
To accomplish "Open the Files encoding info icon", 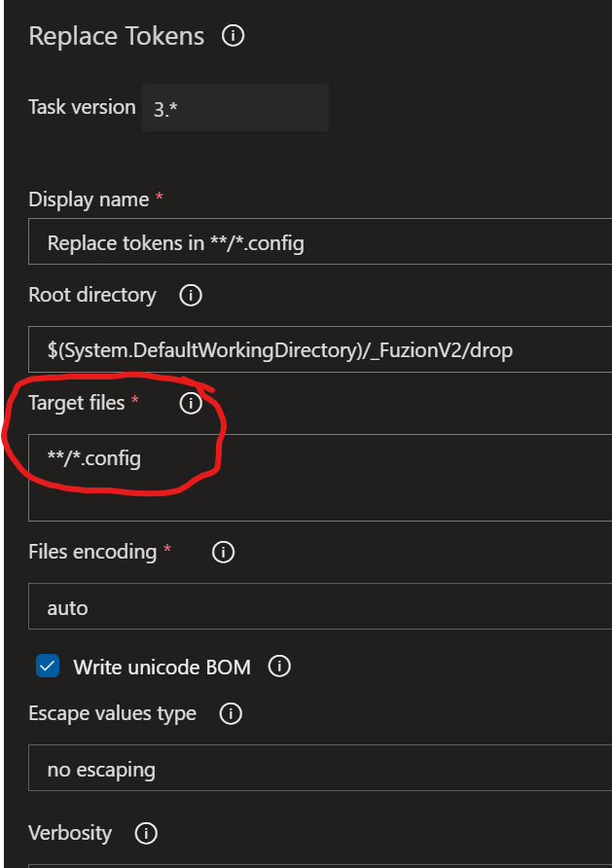I will 223,552.
